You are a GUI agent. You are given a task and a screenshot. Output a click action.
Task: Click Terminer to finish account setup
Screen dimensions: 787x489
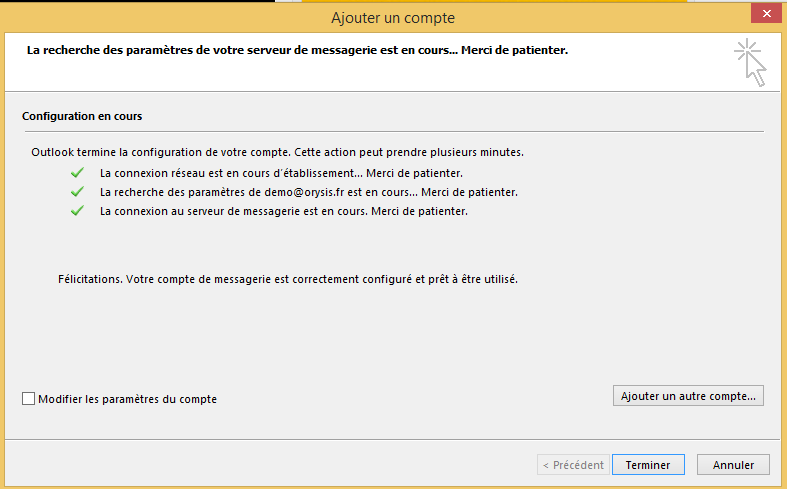[648, 465]
